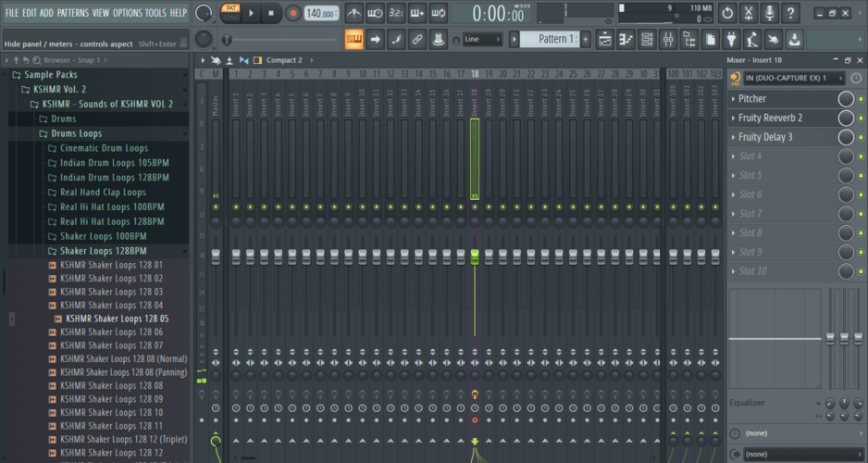Open the FILE menu
Image resolution: width=868 pixels, height=463 pixels.
pos(12,13)
